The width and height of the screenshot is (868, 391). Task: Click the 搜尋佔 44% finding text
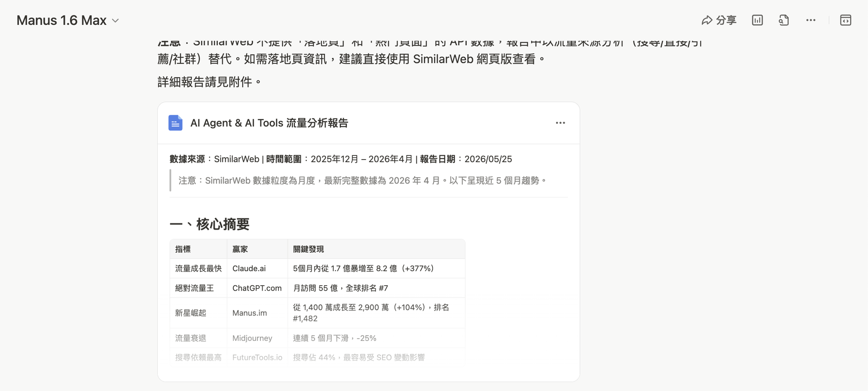[359, 358]
